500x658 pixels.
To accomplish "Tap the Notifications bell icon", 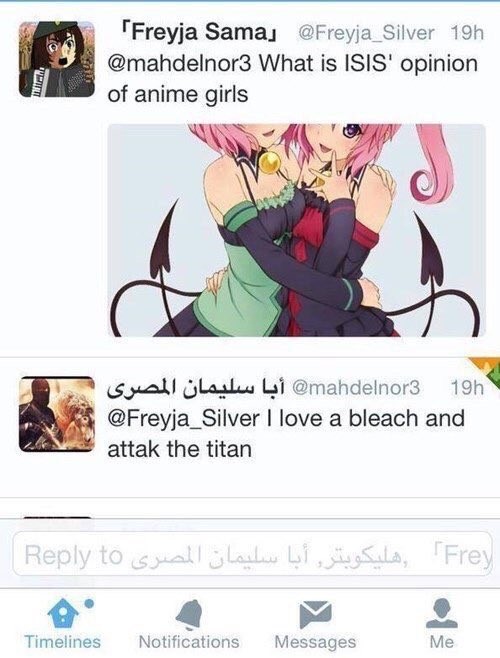I will click(x=189, y=614).
